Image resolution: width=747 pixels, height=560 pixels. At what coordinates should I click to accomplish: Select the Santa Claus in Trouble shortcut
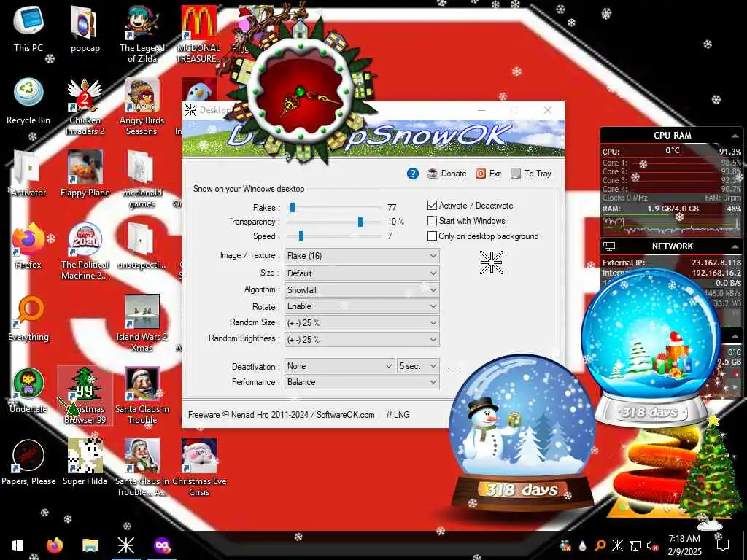tap(142, 396)
